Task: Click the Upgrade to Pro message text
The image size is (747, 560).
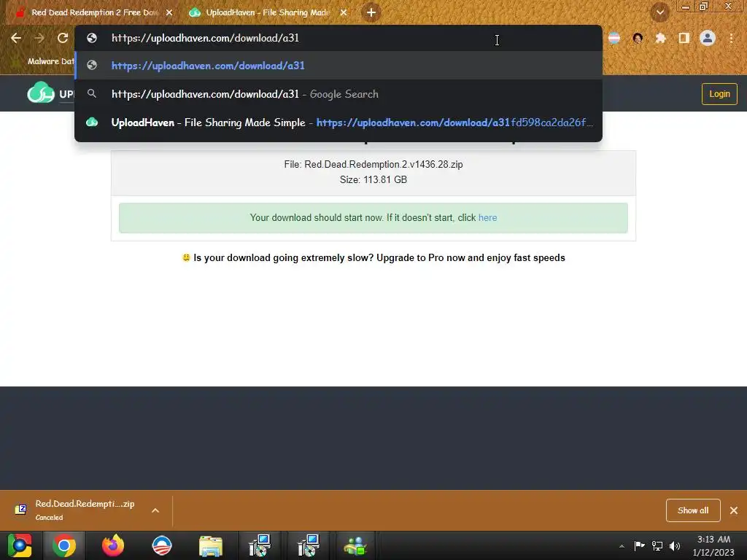Action: (379, 257)
